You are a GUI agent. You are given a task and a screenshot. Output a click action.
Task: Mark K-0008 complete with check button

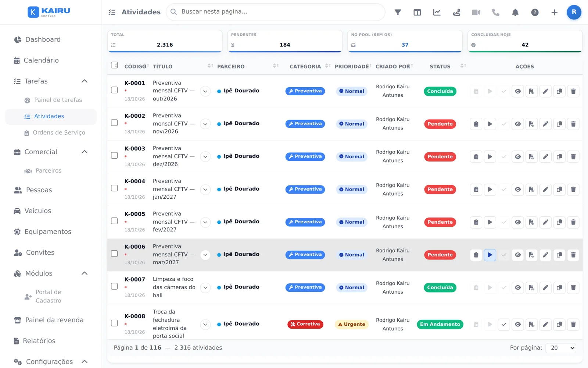504,324
